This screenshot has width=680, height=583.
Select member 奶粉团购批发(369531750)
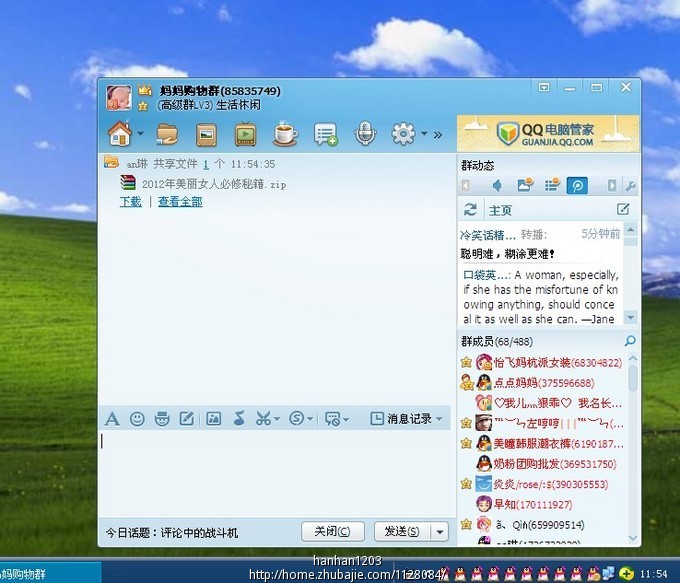541,464
